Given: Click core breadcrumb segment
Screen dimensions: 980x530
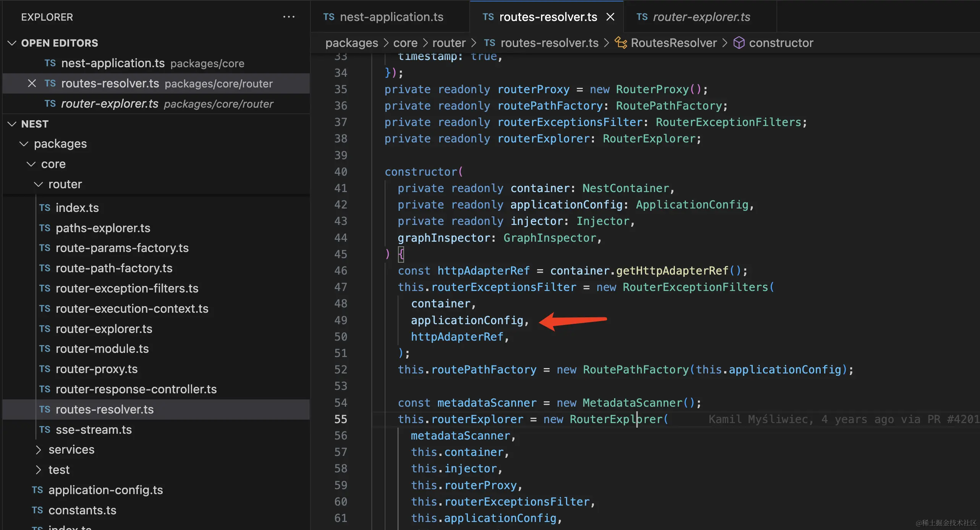Looking at the screenshot, I should 405,43.
